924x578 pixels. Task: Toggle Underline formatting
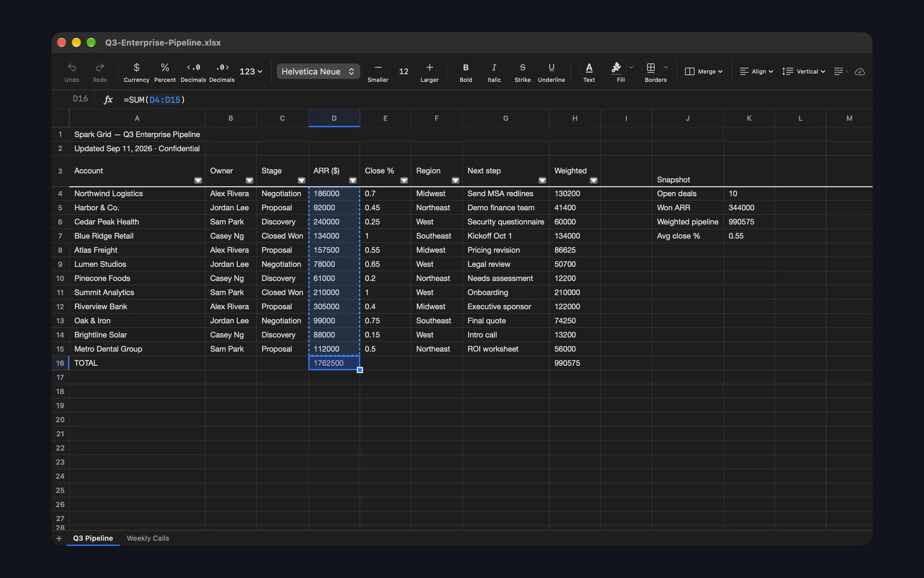point(551,72)
